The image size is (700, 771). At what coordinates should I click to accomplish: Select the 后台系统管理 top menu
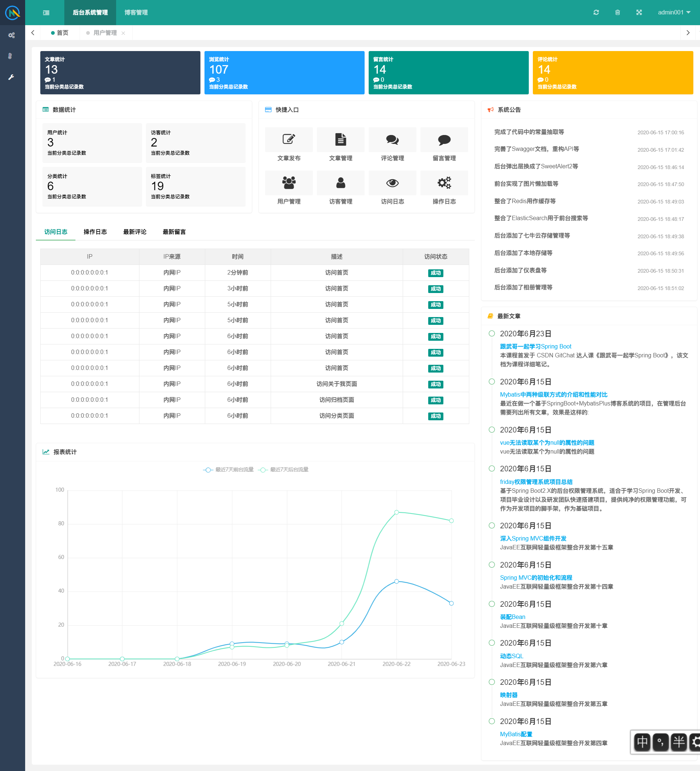coord(90,13)
